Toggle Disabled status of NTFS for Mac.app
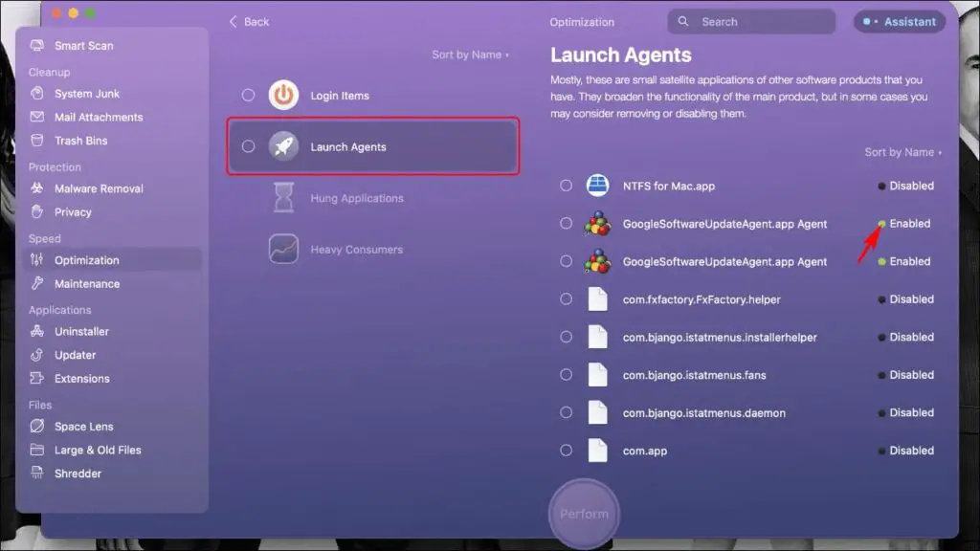 (905, 186)
